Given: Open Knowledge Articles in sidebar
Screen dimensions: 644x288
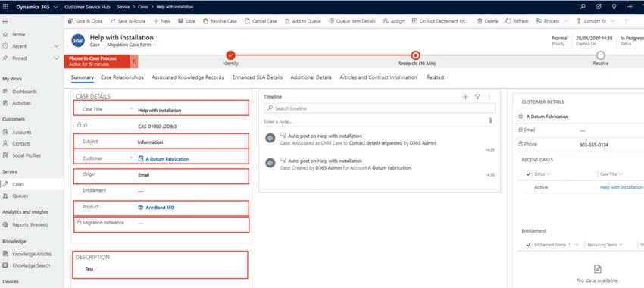Looking at the screenshot, I should (x=32, y=254).
